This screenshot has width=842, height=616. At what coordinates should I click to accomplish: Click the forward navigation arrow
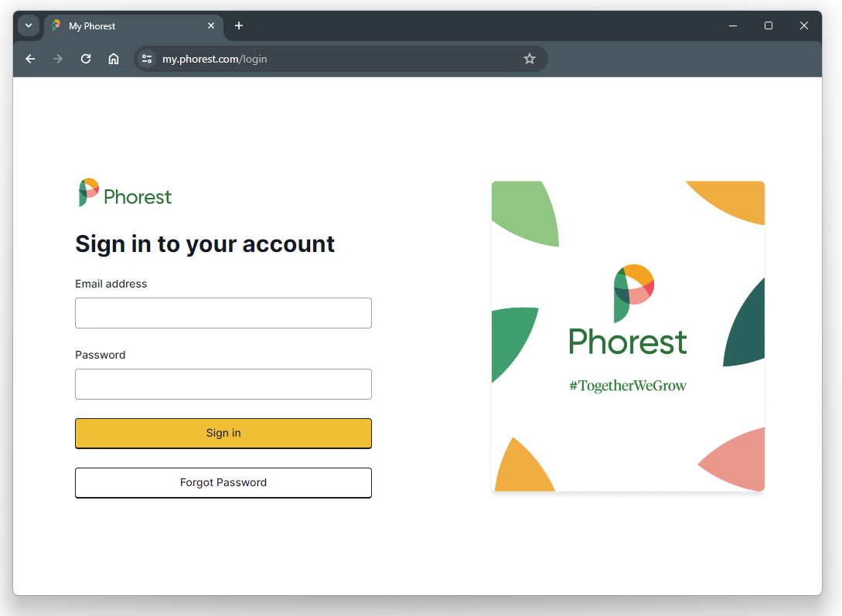coord(58,59)
